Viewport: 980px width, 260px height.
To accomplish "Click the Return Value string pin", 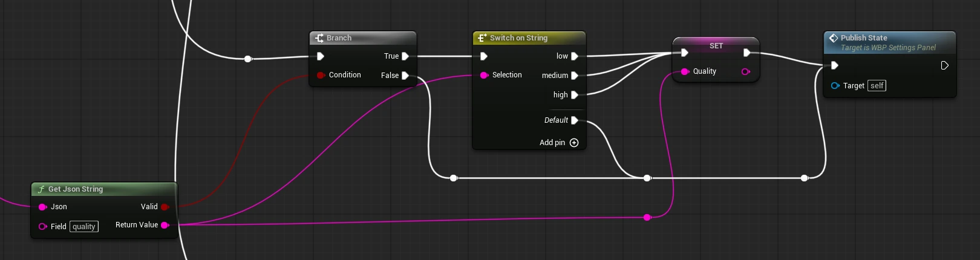I will (165, 225).
